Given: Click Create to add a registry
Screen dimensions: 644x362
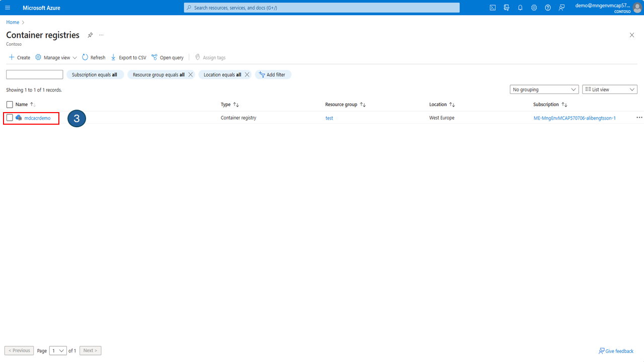Looking at the screenshot, I should point(20,57).
